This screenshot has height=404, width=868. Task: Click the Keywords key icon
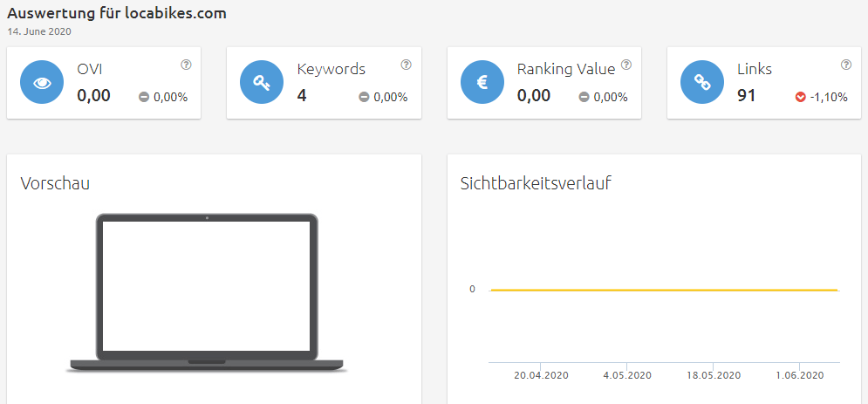[262, 83]
